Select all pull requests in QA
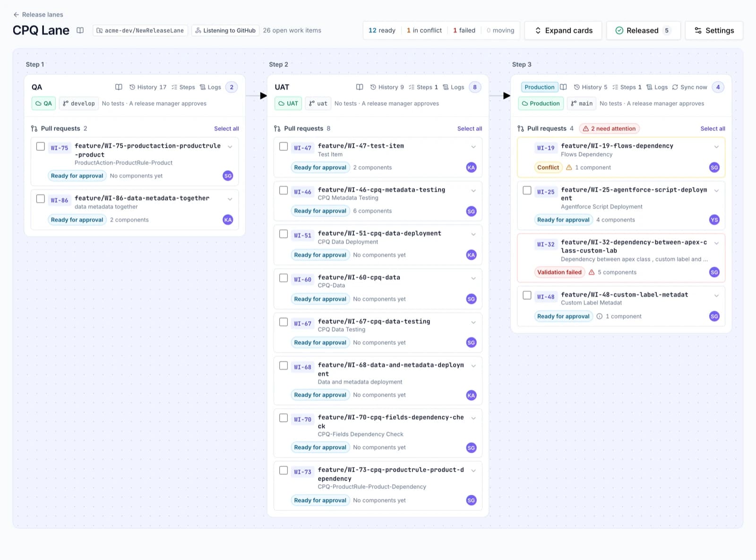Viewport: 756px width, 560px height. [x=226, y=128]
